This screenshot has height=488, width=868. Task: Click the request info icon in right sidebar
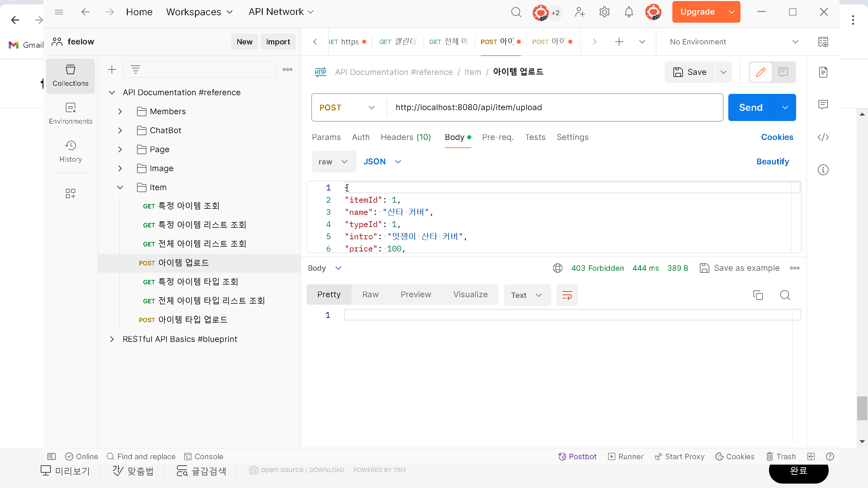823,170
